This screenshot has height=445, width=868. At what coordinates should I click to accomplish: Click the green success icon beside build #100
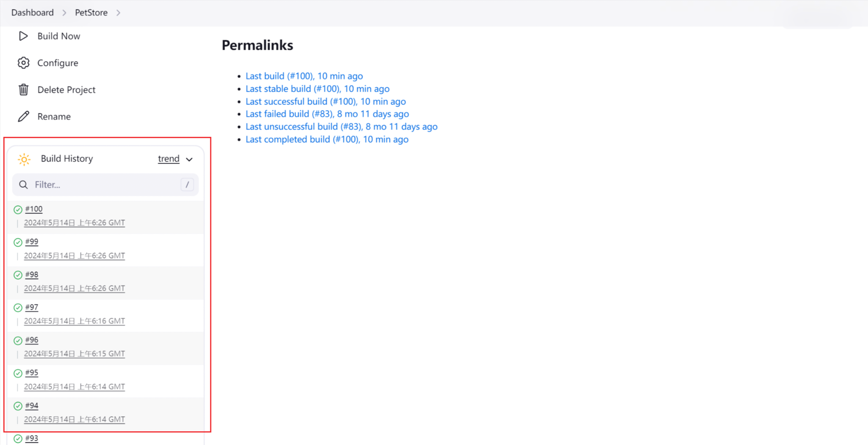18,209
